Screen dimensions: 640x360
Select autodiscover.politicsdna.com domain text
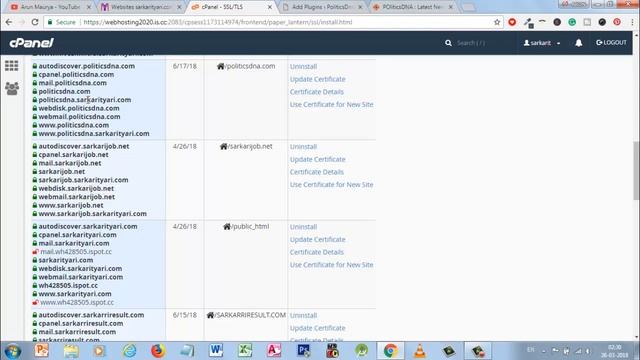coord(87,66)
